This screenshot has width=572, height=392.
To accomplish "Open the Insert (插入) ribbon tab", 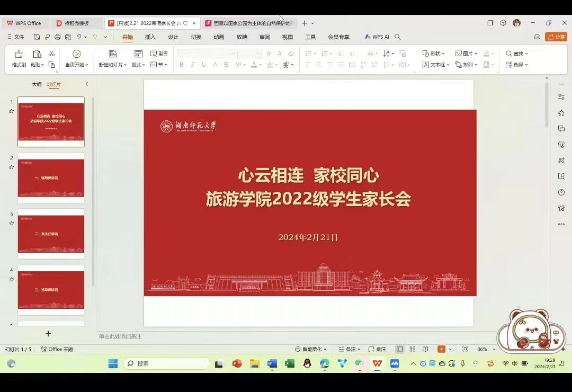I will click(x=150, y=37).
